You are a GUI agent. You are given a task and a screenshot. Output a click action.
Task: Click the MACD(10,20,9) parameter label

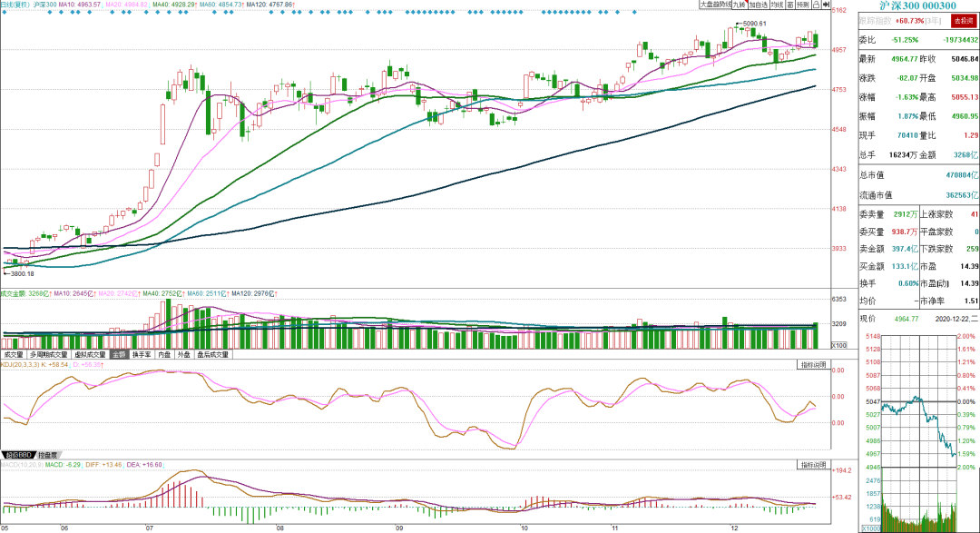pos(22,465)
